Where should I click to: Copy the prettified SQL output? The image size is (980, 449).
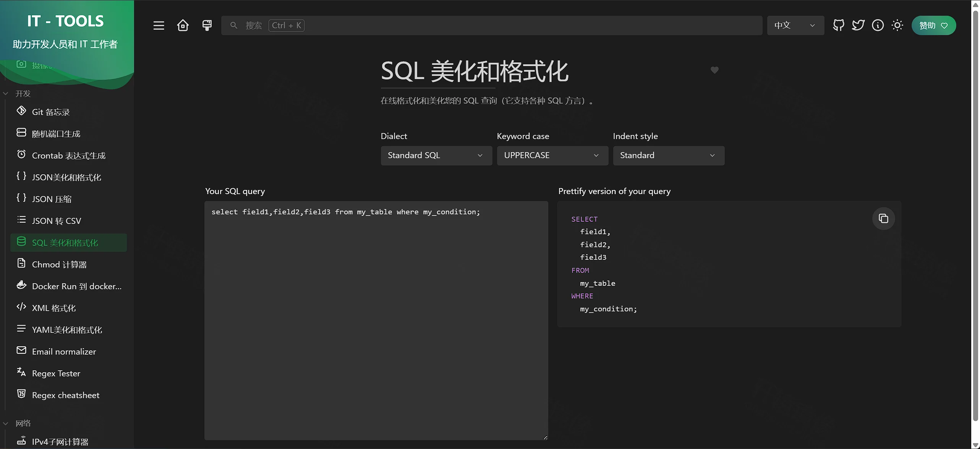click(x=883, y=219)
